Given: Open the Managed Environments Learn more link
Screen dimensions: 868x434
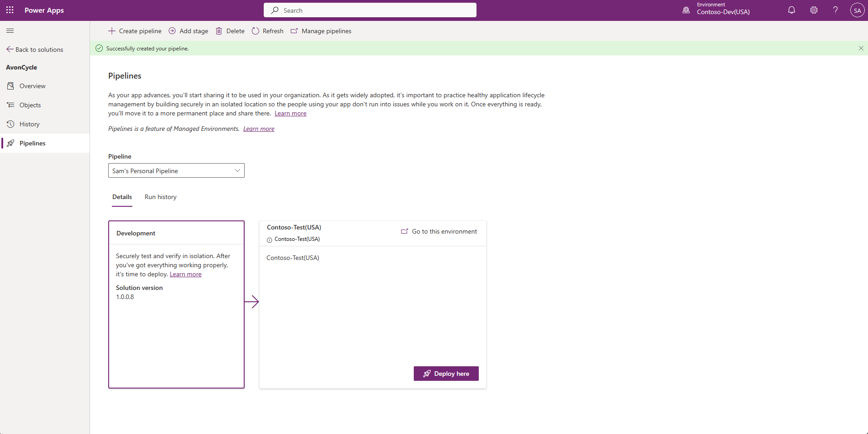Looking at the screenshot, I should coord(259,129).
